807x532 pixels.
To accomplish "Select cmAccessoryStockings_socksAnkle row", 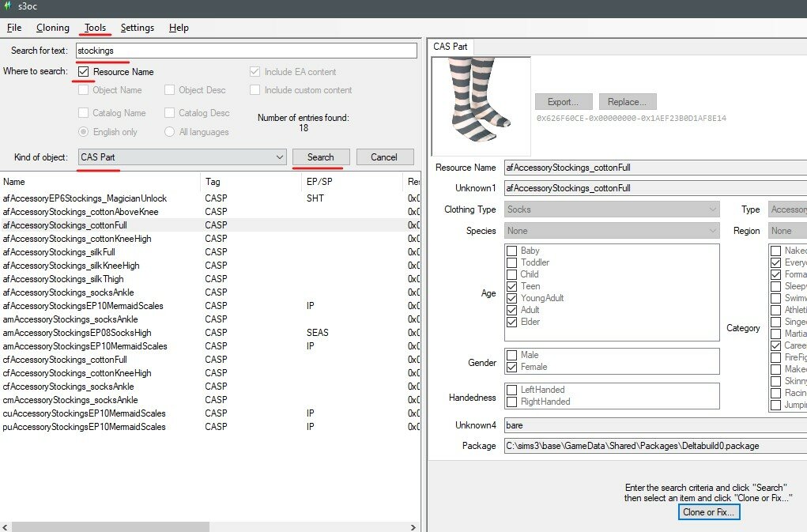I will [210, 400].
